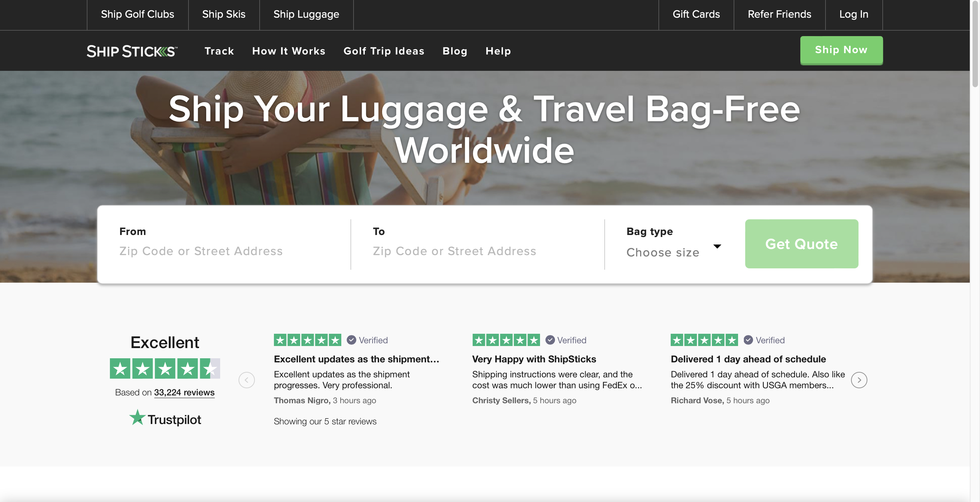Click the 'Excellent' rating heading
Image resolution: width=980 pixels, height=502 pixels.
coord(165,342)
